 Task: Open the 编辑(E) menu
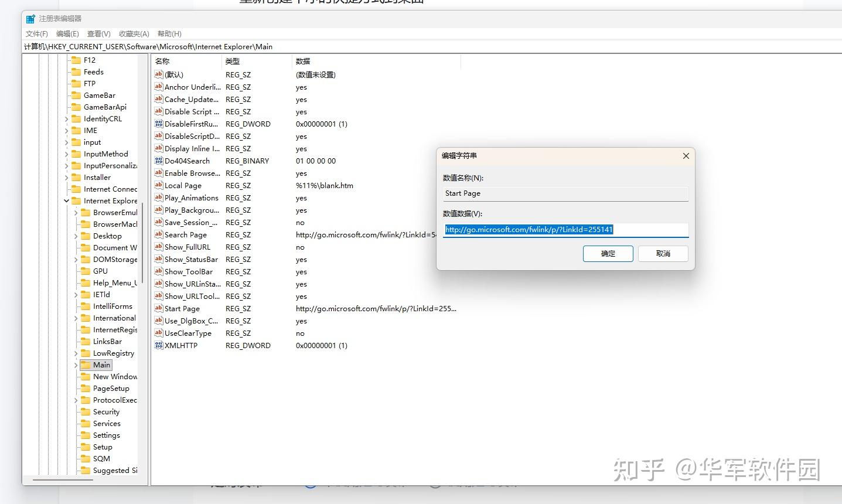coord(67,34)
